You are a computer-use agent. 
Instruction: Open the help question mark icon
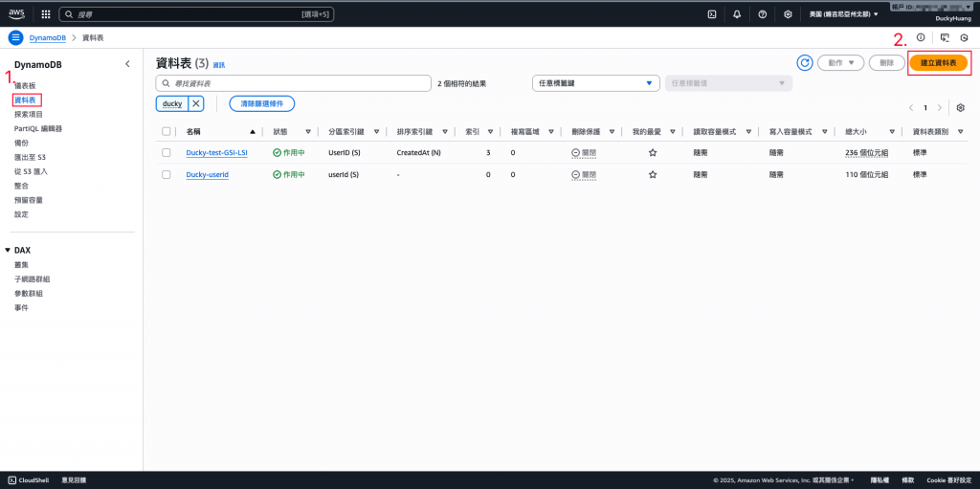click(x=763, y=13)
